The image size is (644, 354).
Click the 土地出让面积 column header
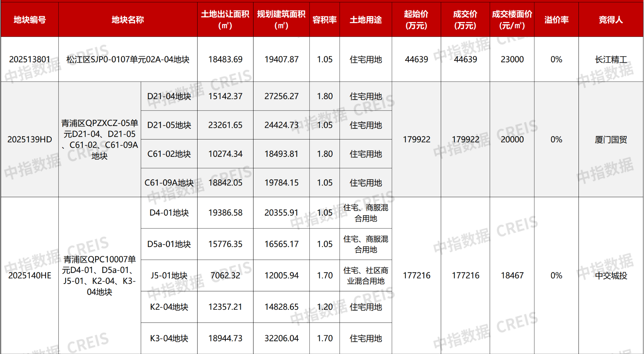point(225,19)
